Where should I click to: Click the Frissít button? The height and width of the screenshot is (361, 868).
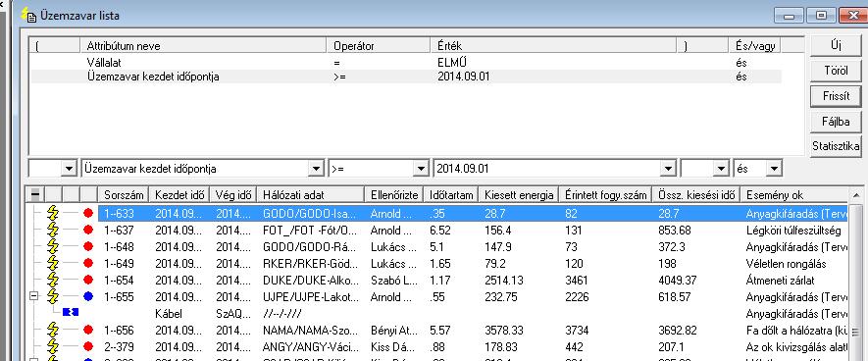(836, 96)
